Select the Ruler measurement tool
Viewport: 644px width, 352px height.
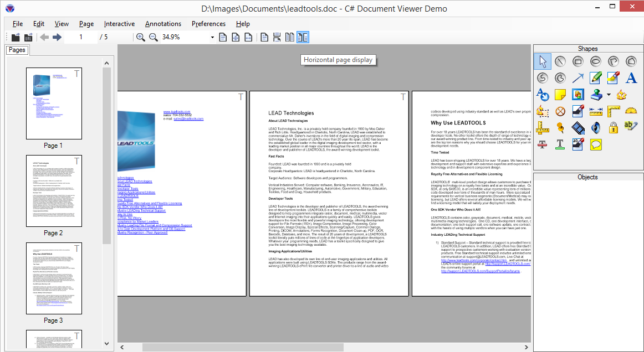(596, 111)
